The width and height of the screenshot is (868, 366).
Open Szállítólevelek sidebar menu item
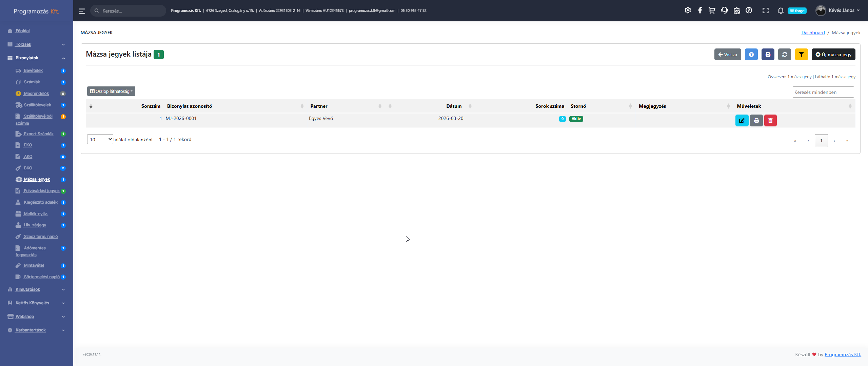pyautogui.click(x=37, y=105)
